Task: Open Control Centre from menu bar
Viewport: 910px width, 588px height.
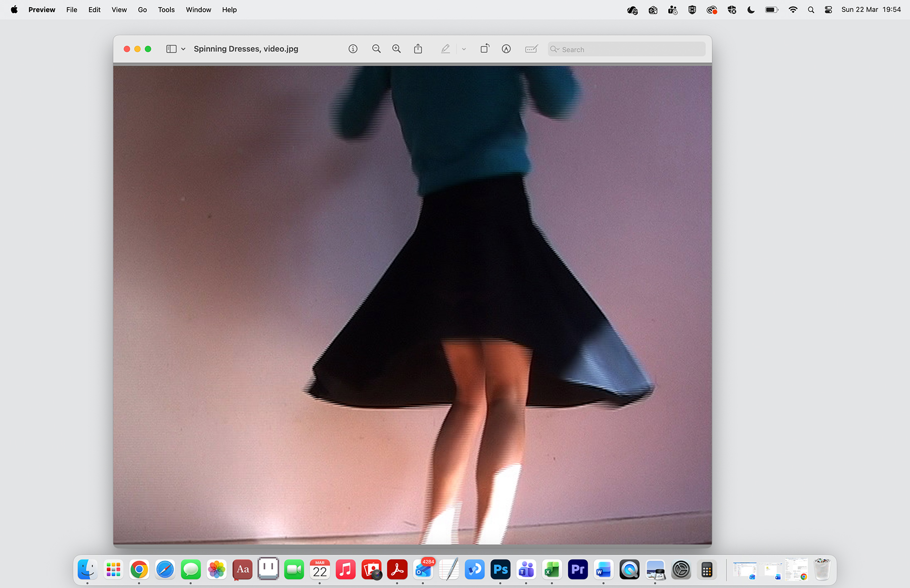Action: click(828, 9)
